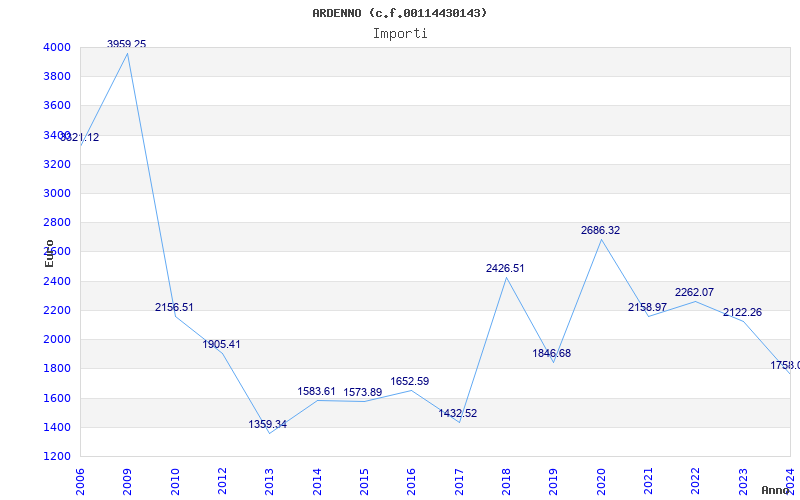800x500 pixels.
Task: Click the 2158.97 data label
Action: pos(647,307)
